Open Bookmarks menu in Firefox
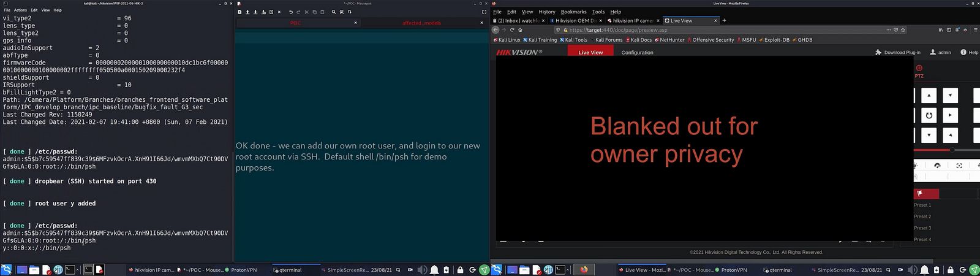This screenshot has height=276, width=980. click(573, 12)
